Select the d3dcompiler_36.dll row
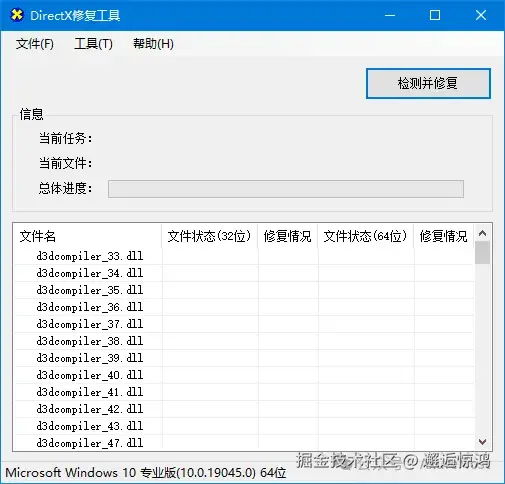Image resolution: width=505 pixels, height=484 pixels. click(244, 307)
